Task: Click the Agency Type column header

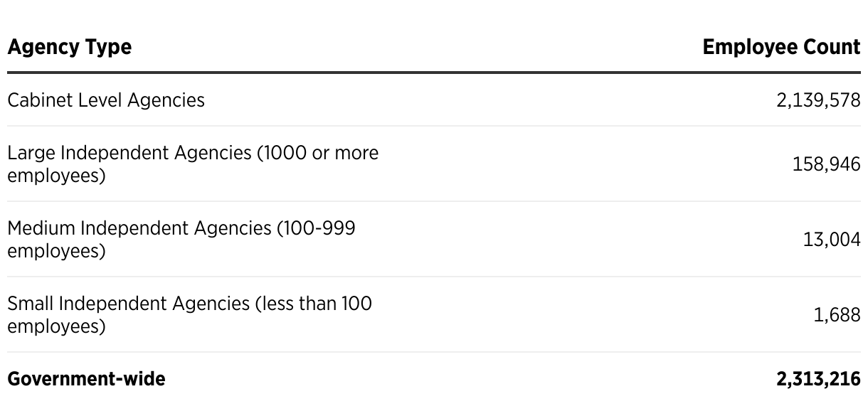Action: tap(70, 48)
